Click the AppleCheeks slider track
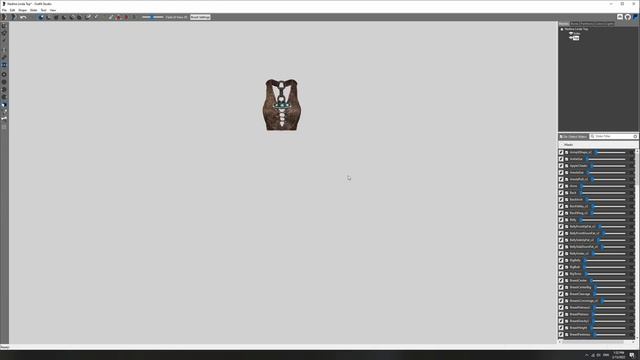The image size is (640, 360). click(x=609, y=166)
